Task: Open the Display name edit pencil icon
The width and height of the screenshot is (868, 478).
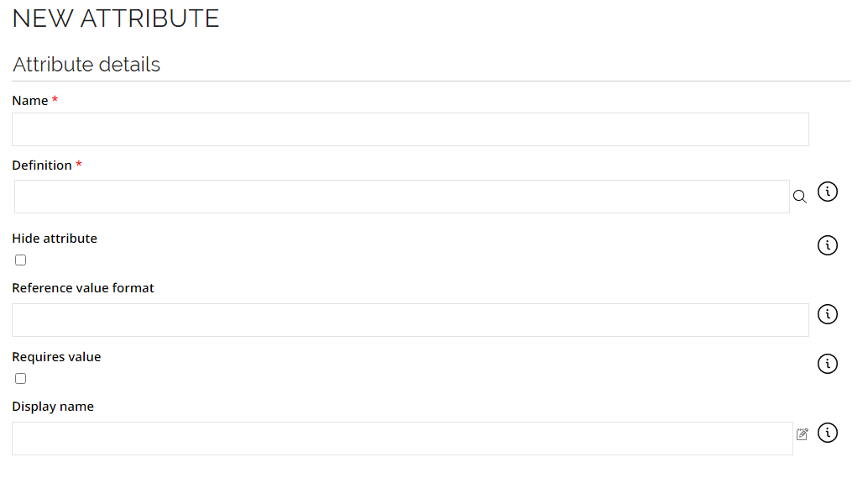Action: pyautogui.click(x=803, y=433)
